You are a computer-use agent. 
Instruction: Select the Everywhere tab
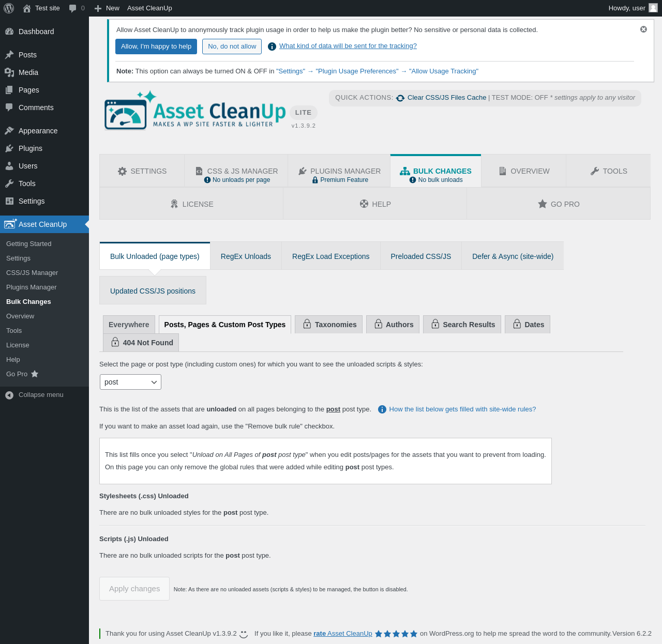coord(129,325)
